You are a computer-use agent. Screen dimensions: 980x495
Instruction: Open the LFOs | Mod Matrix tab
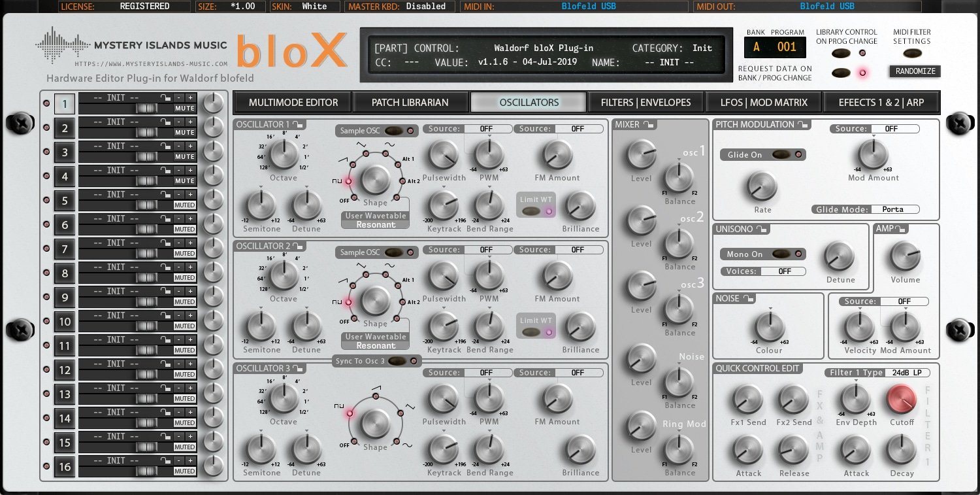coord(763,102)
